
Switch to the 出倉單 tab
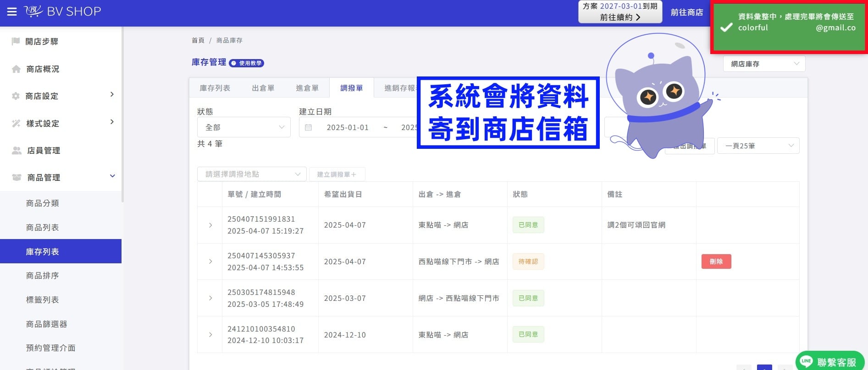pyautogui.click(x=263, y=88)
